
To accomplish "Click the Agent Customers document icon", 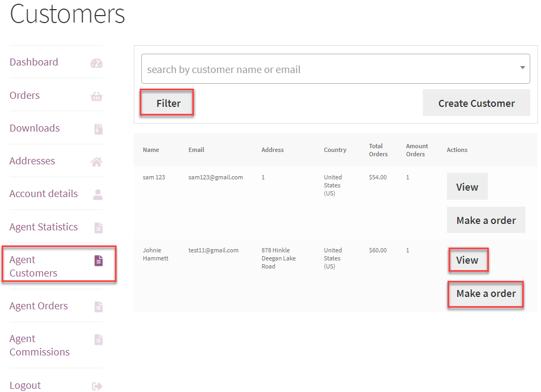I will (98, 261).
